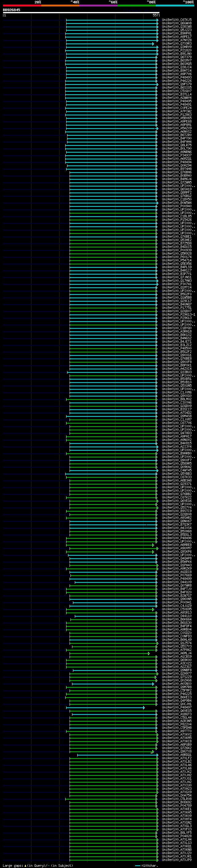This screenshot has height=868, width=197.
Task: Open hit UniRef100_A9PE17
Action: coord(176,37)
